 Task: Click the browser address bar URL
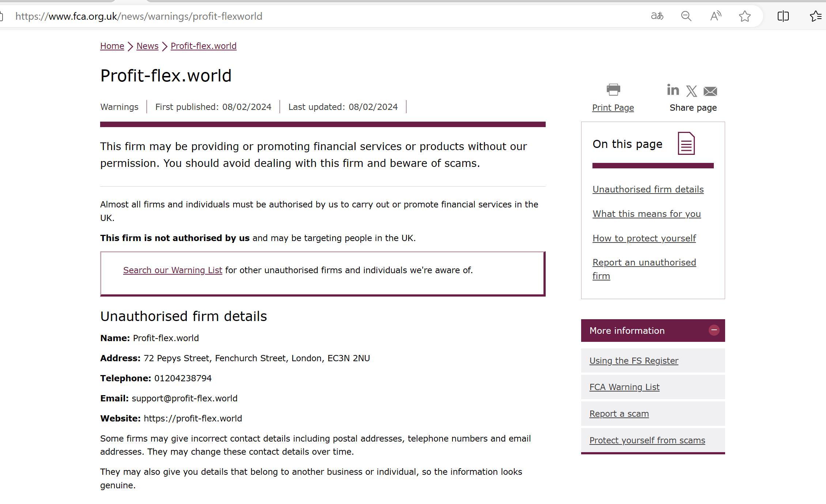[x=139, y=16]
